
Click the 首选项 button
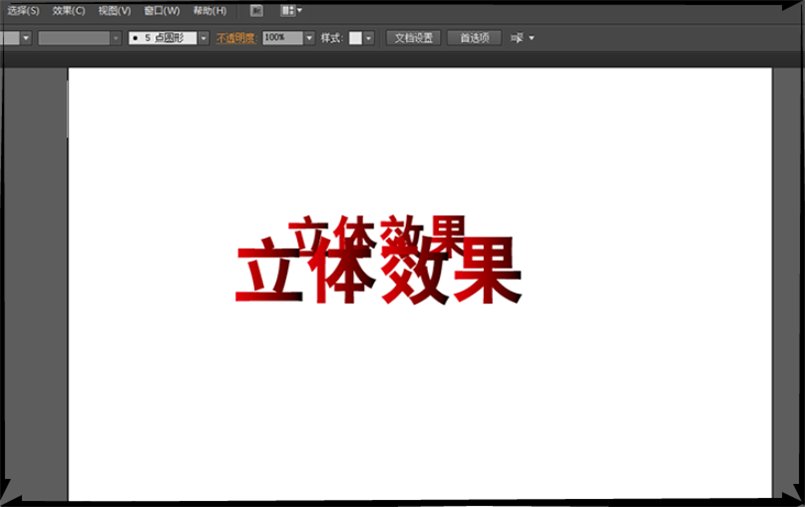[474, 38]
